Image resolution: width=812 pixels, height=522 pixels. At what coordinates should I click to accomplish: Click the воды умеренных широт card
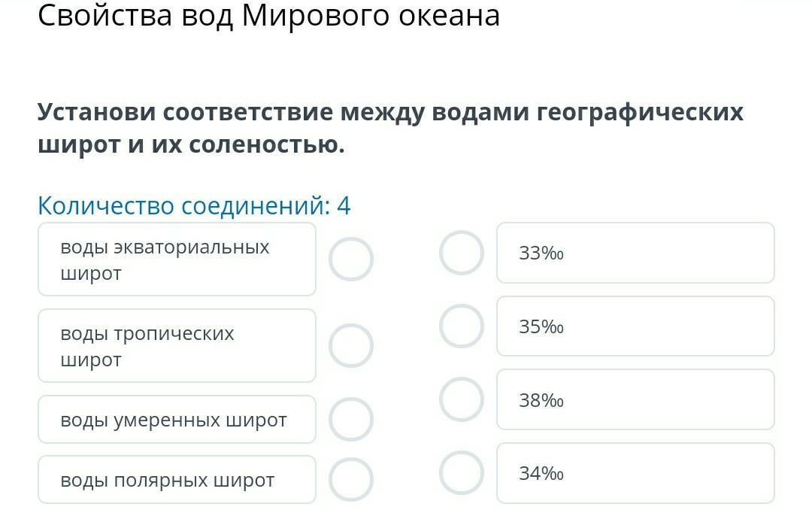(177, 420)
